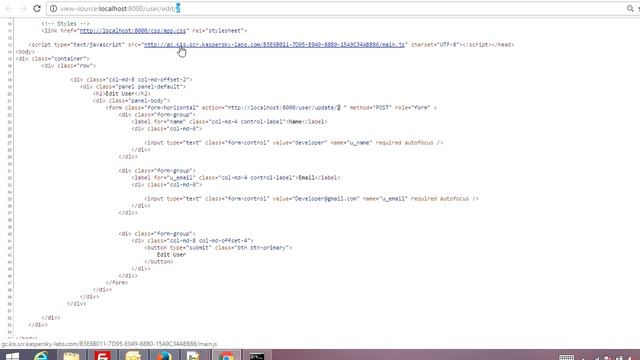
Task: Click the div class="panel-body" line
Action: tap(131, 100)
